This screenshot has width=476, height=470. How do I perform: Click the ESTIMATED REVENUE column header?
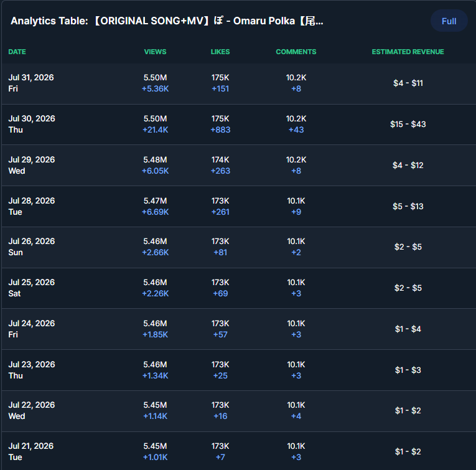[x=408, y=52]
